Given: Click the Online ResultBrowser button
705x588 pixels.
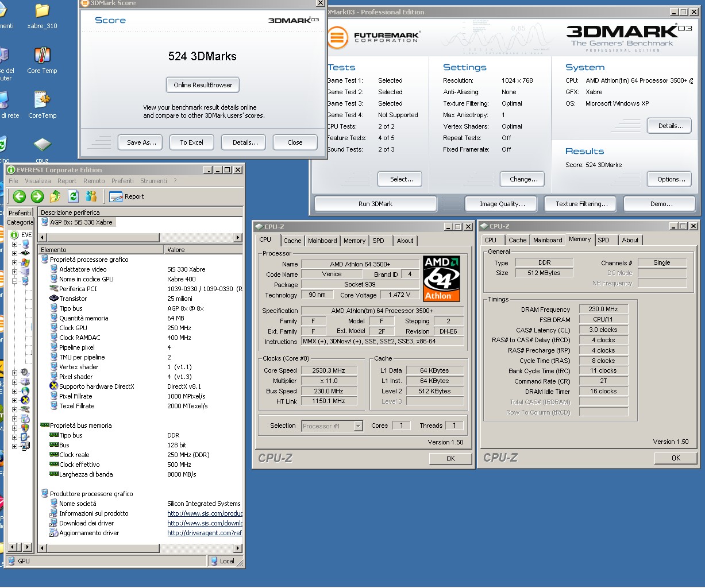Looking at the screenshot, I should click(x=203, y=85).
